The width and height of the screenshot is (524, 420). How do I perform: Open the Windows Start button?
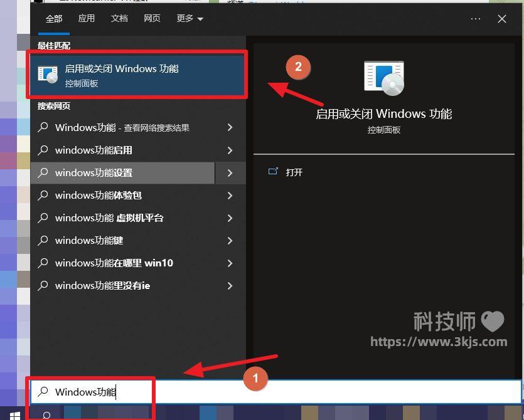(x=14, y=416)
